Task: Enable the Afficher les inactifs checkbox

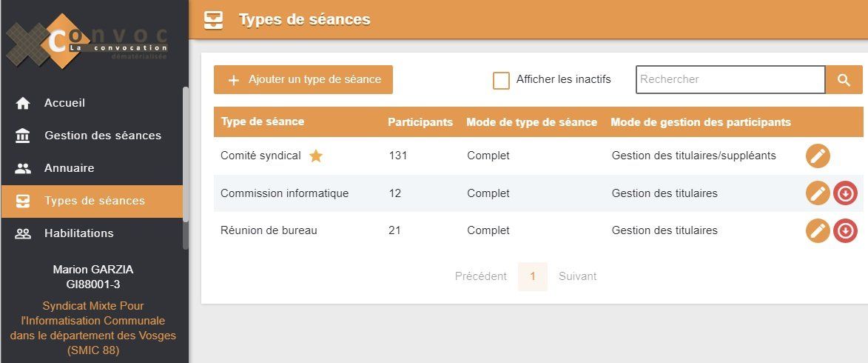Action: (x=501, y=80)
